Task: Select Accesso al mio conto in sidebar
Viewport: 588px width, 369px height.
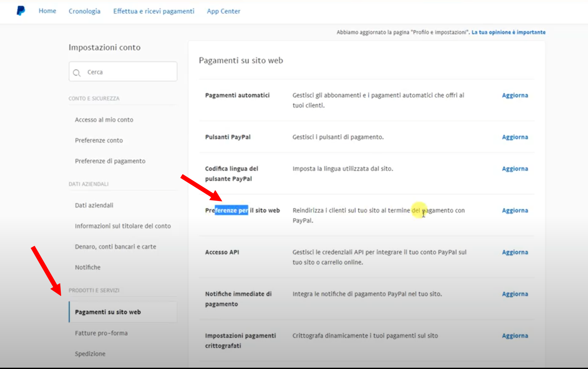Action: coord(104,120)
